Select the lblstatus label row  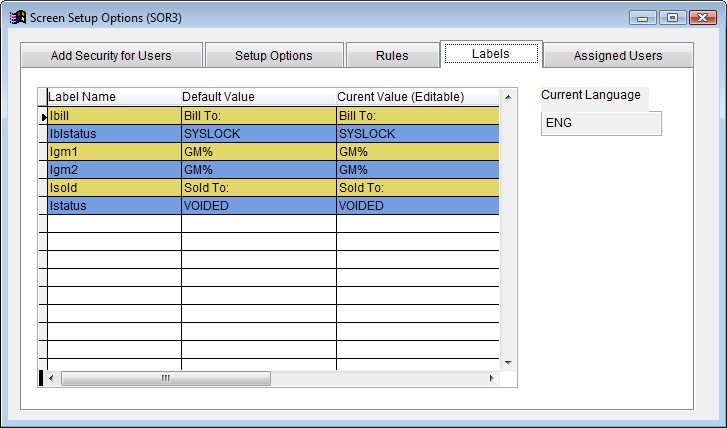pos(113,134)
